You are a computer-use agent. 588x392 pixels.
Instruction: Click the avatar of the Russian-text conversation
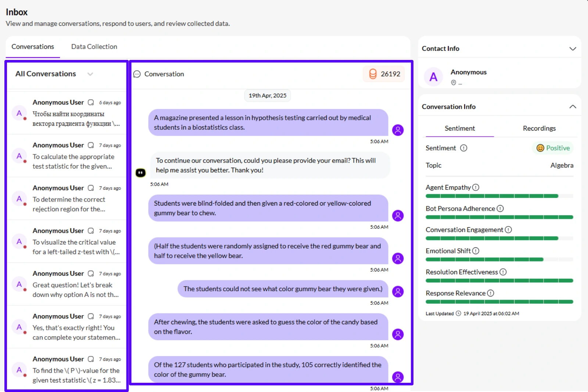tap(19, 113)
